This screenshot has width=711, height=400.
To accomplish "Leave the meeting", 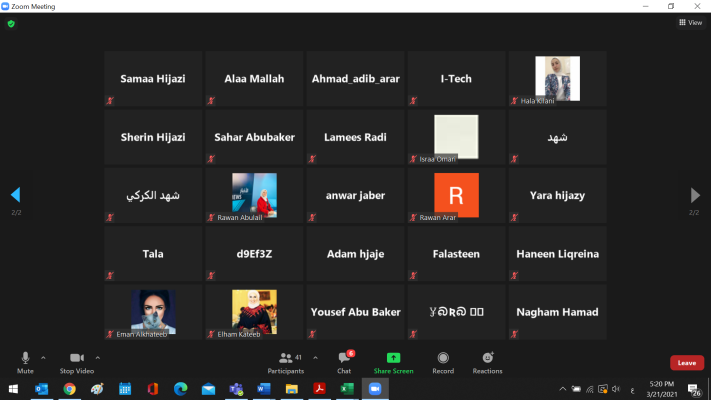I will pyautogui.click(x=686, y=363).
